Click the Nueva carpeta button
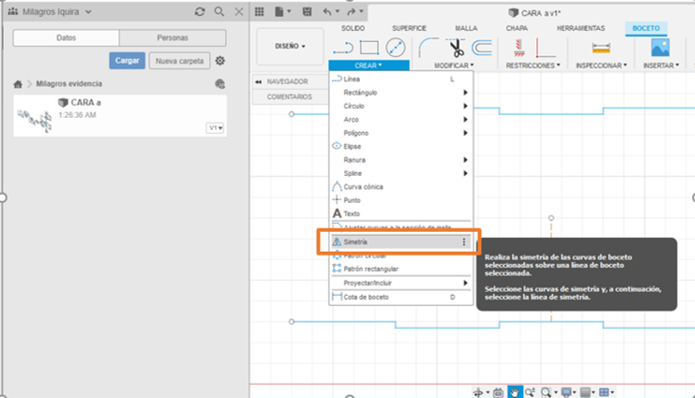 [180, 61]
